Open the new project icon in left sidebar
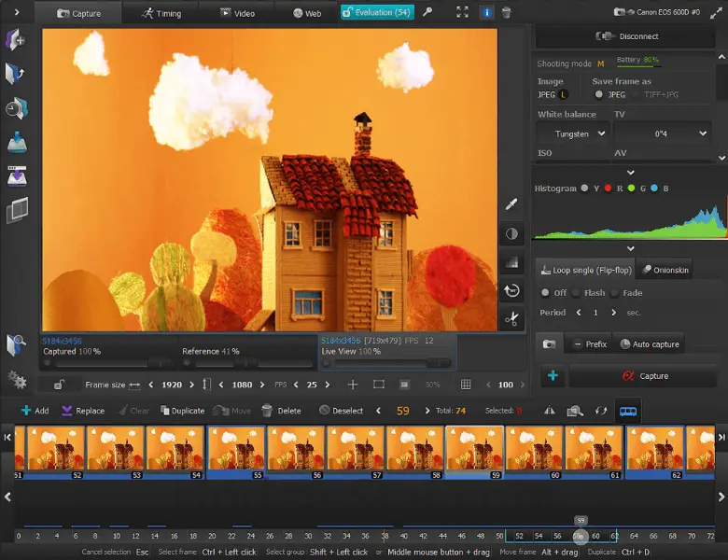 click(x=16, y=40)
